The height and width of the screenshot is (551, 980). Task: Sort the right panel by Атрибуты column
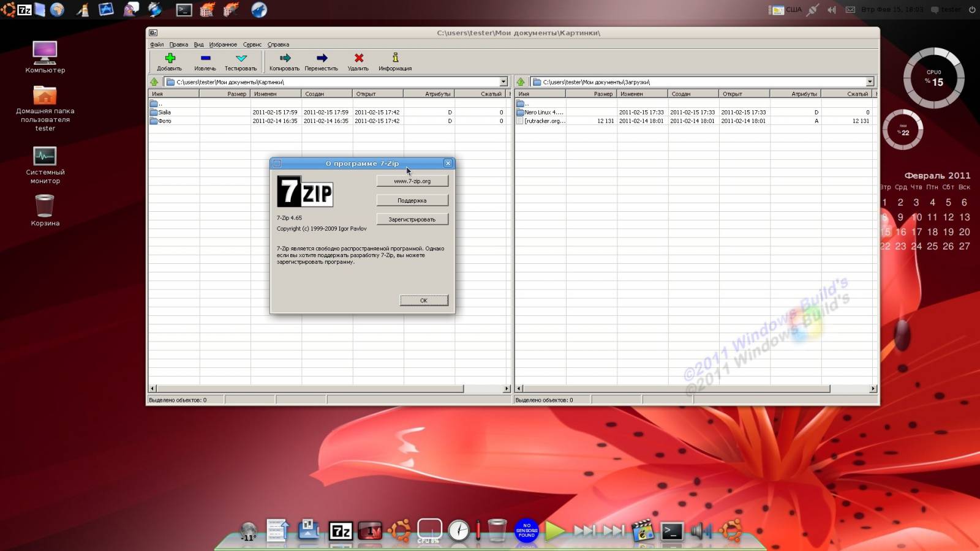[x=795, y=94]
